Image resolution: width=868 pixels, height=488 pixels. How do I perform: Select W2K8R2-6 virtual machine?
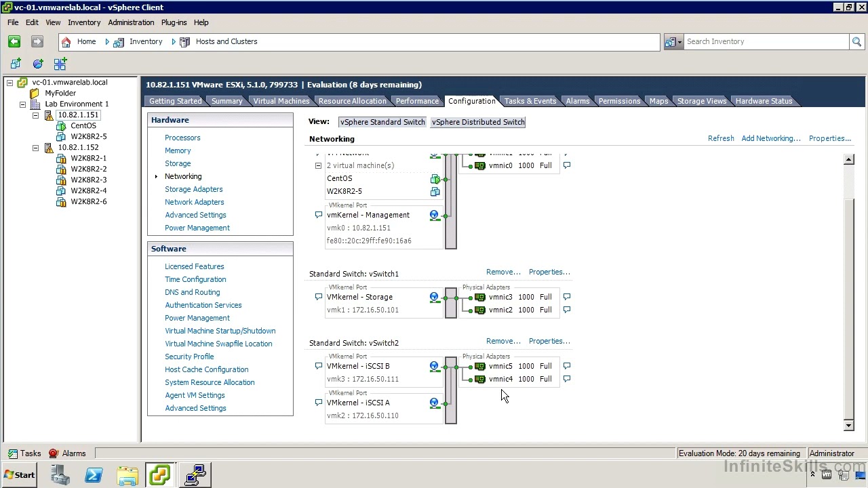coord(89,202)
